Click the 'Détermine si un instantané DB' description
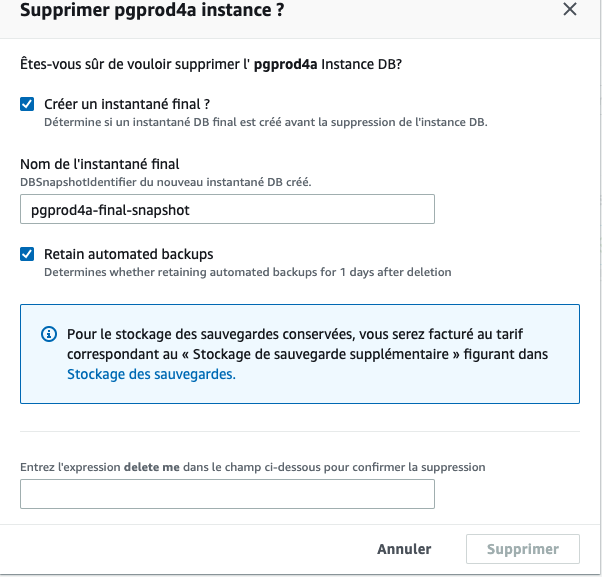This screenshot has width=602, height=577. 265,122
